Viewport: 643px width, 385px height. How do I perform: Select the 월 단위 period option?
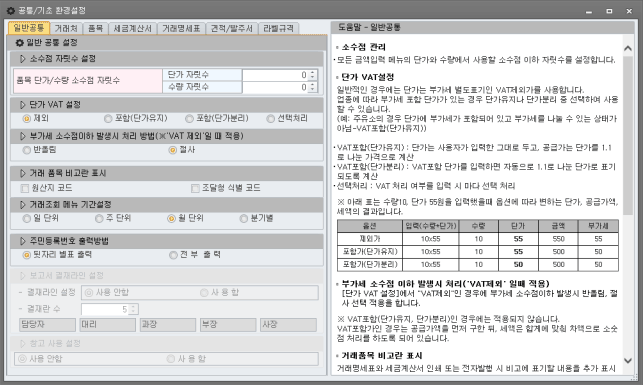point(171,219)
